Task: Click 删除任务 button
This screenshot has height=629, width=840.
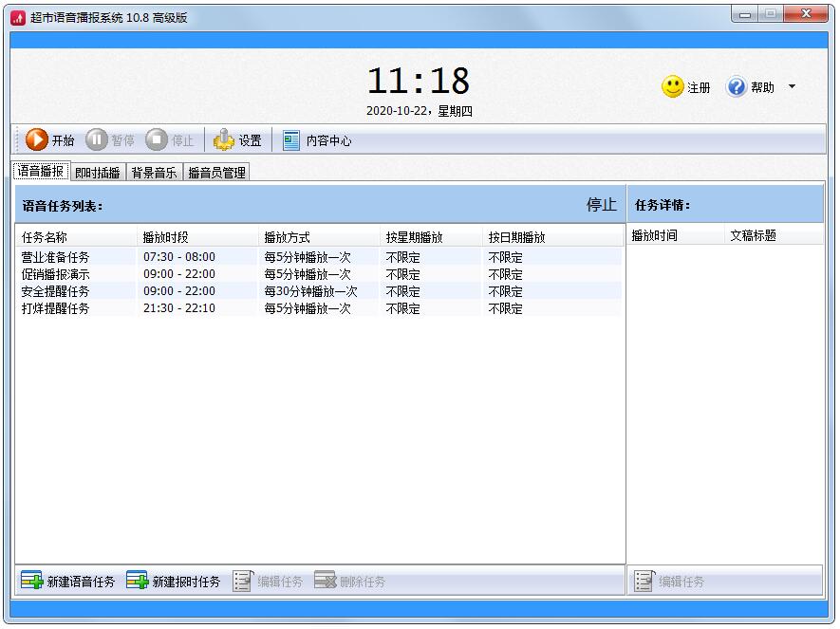Action: tap(349, 581)
